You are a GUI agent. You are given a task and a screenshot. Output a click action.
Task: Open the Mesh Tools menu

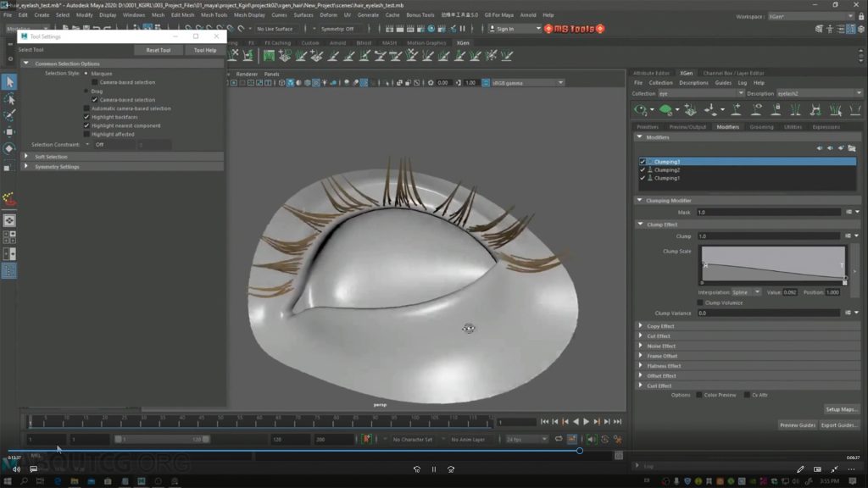tap(214, 14)
